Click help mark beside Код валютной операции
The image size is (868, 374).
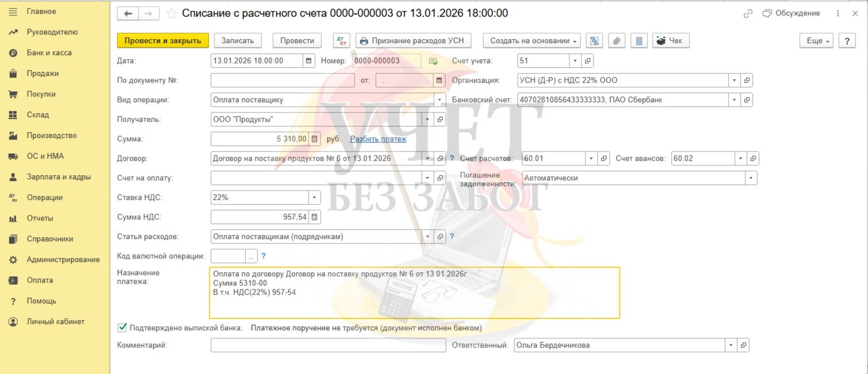pyautogui.click(x=264, y=256)
